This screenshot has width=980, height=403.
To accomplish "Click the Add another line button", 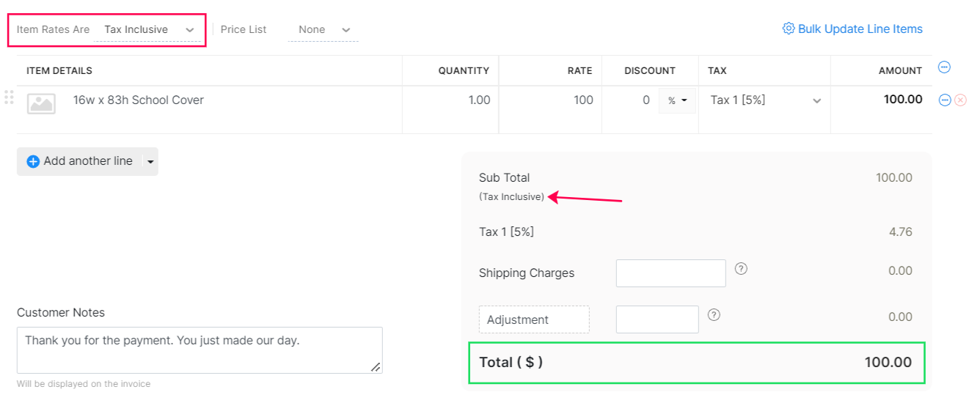I will coord(79,161).
